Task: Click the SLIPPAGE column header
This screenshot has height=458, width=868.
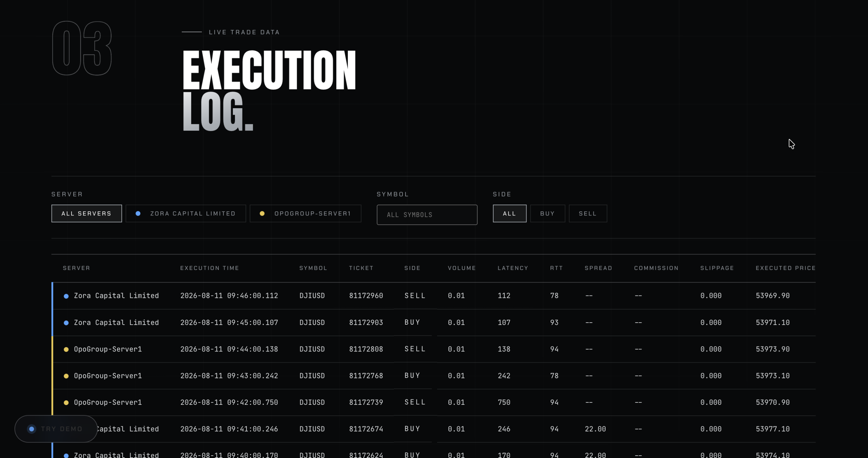Action: coord(717,268)
